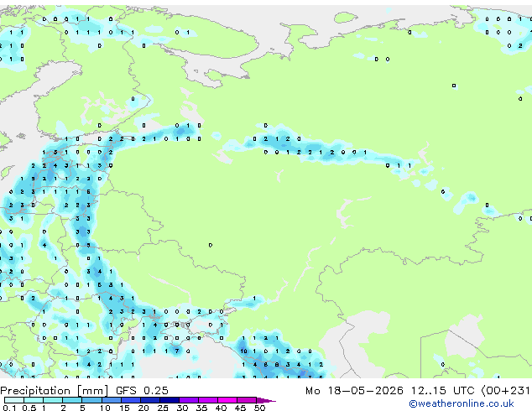Select the 15–20 mm legend swatch
532x411 pixels.
(131, 400)
